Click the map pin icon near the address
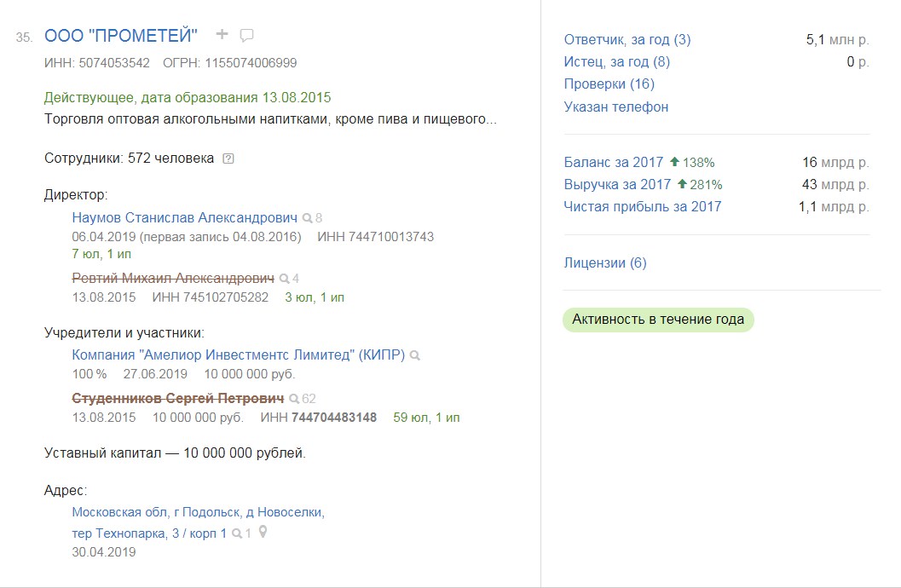This screenshot has width=901, height=588. (263, 533)
